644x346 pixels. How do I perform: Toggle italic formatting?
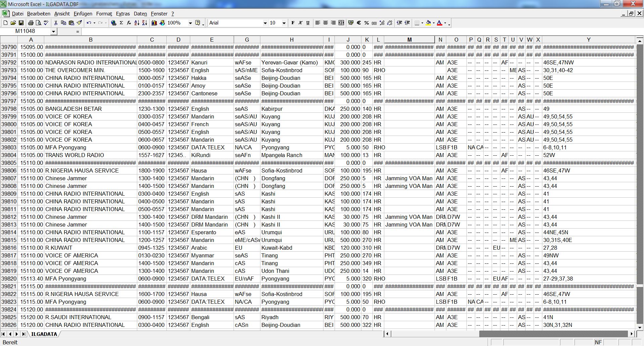pyautogui.click(x=300, y=23)
